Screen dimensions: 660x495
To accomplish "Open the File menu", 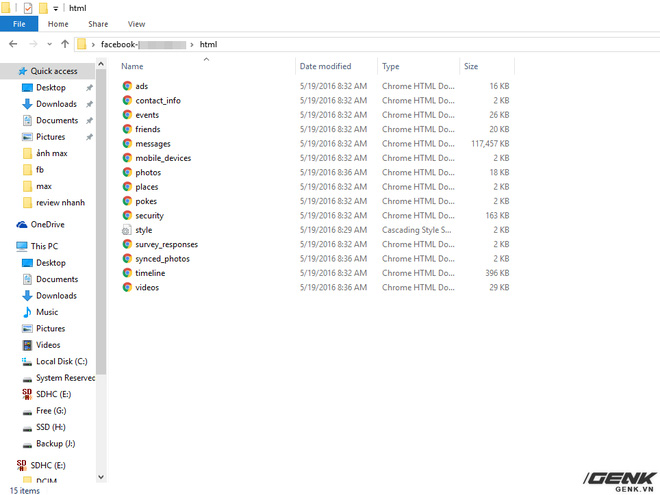I will [19, 24].
